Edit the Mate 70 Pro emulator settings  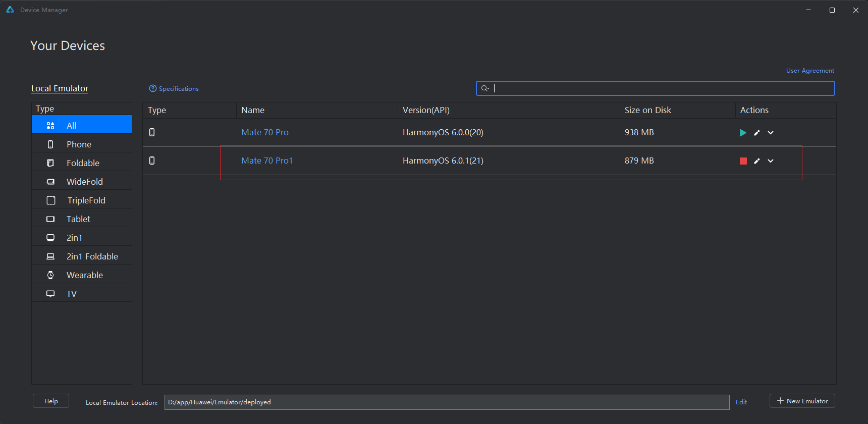(x=756, y=133)
